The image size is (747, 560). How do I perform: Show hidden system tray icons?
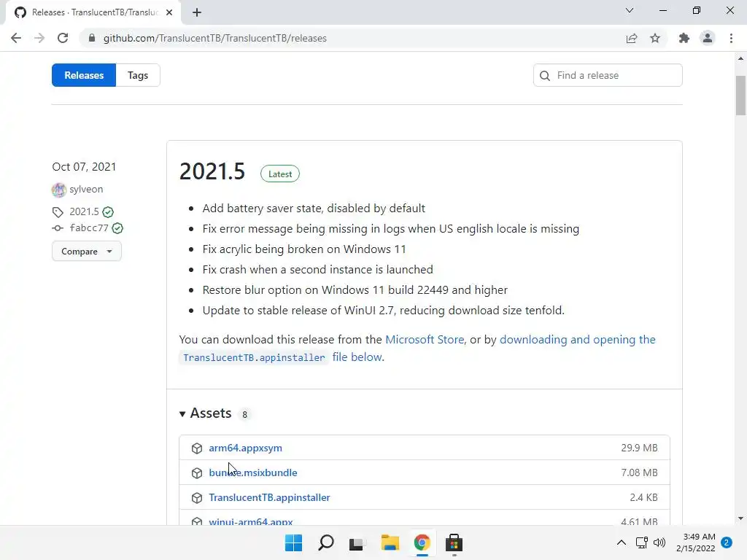pos(622,542)
